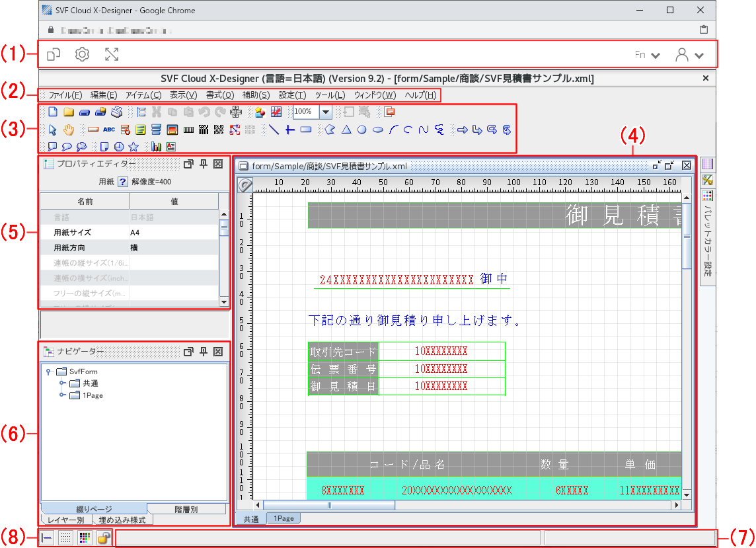Click the grid check toolbar icon
Image resolution: width=756 pixels, height=548 pixels.
point(276,112)
